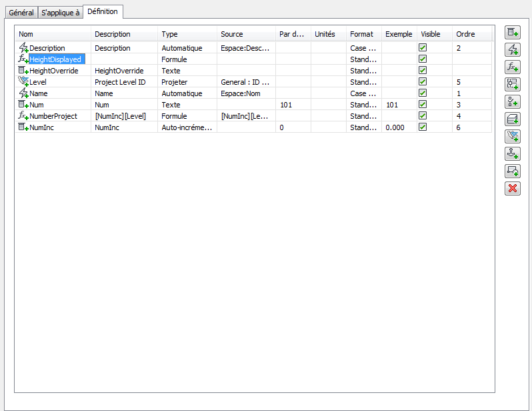Click the manual property icon beside Num
Image resolution: width=532 pixels, height=411 pixels.
tap(23, 105)
